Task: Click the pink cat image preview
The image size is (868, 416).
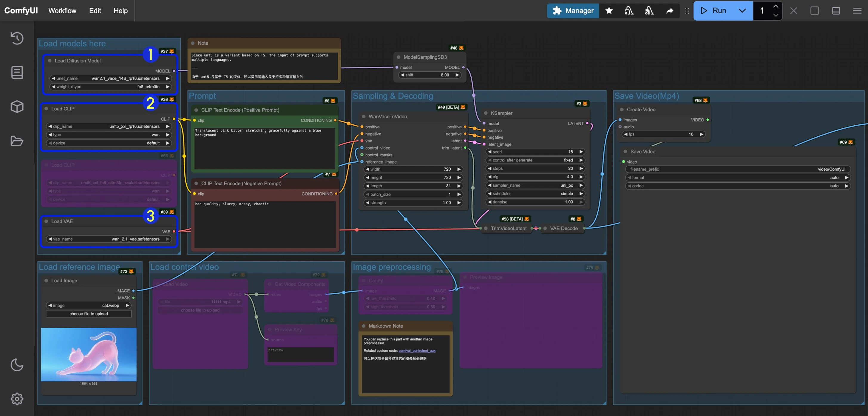Action: [89, 354]
